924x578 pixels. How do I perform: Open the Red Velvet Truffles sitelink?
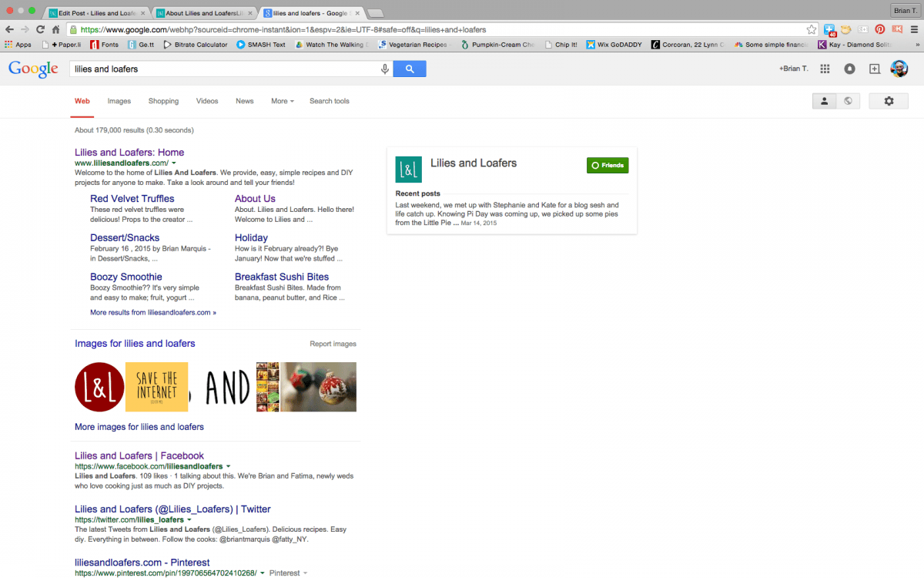tap(132, 198)
